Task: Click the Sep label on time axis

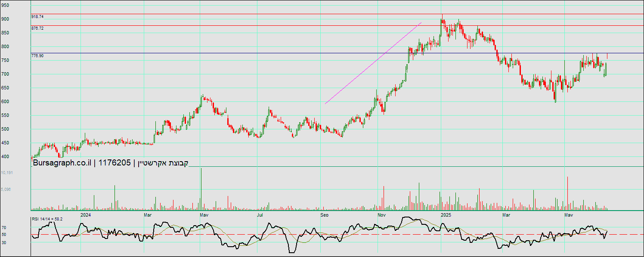Action: (x=325, y=214)
